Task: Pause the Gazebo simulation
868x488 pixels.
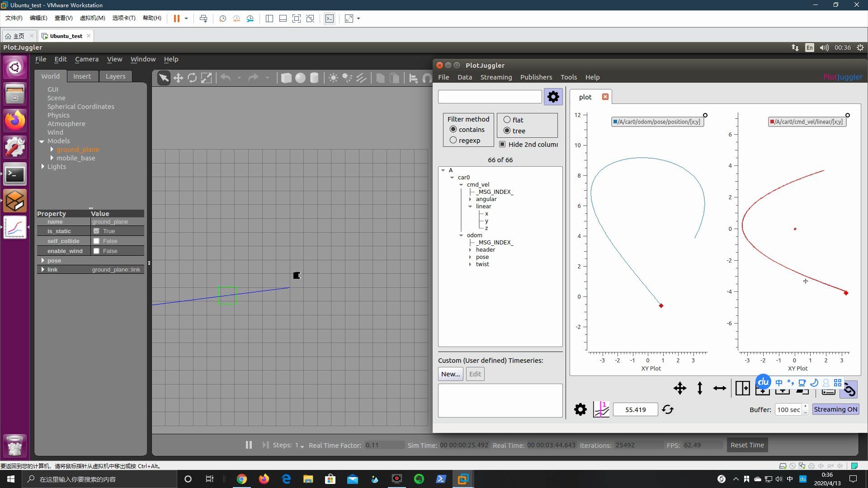Action: coord(249,445)
